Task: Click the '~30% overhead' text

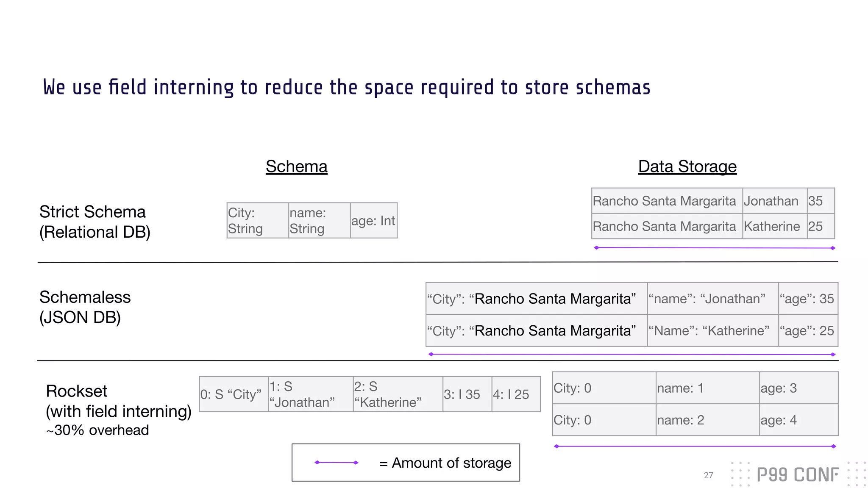Action: [x=97, y=430]
